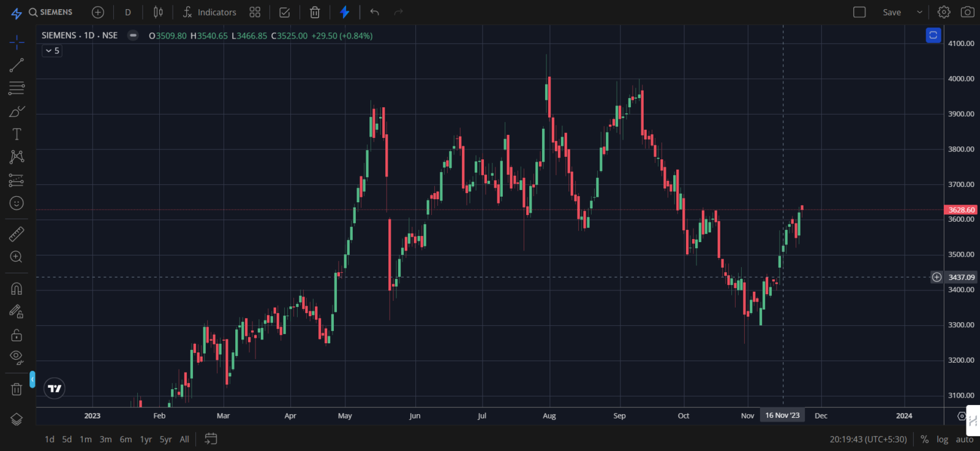Toggle stay in drawing mode

pyautogui.click(x=17, y=312)
